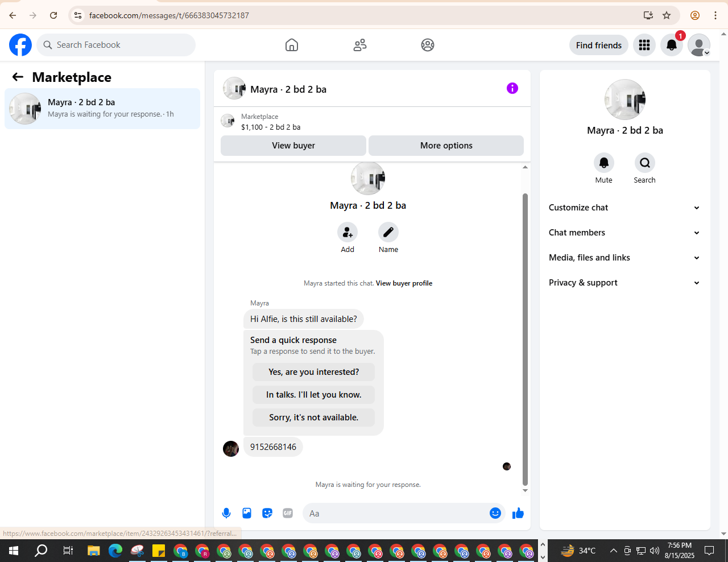Attach a file image icon
728x562 pixels.
(247, 513)
